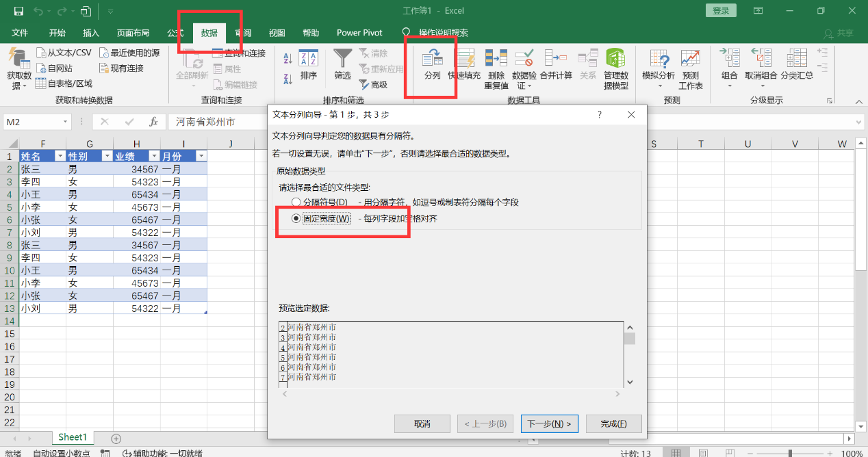Open 管理数据模型
The height and width of the screenshot is (457, 868).
616,68
